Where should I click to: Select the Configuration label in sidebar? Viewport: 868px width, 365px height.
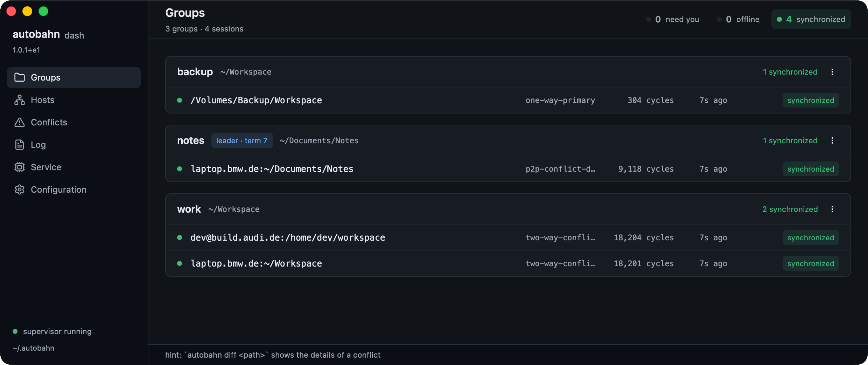pyautogui.click(x=58, y=190)
